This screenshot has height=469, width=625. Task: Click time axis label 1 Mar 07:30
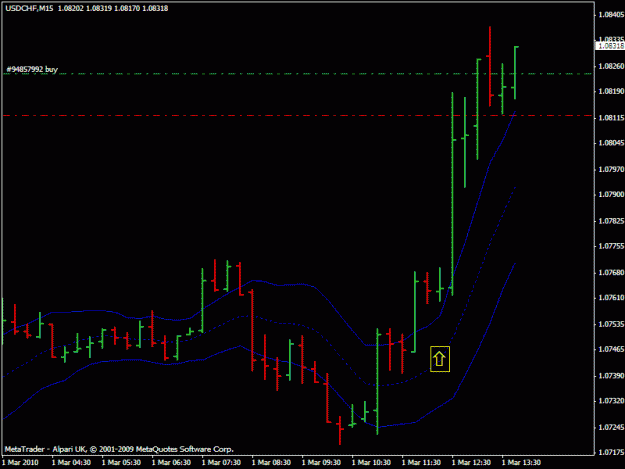pyautogui.click(x=221, y=462)
